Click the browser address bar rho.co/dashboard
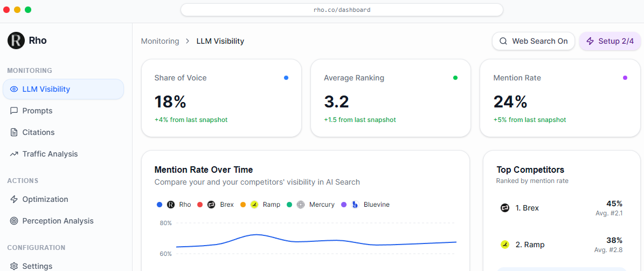The width and height of the screenshot is (644, 271). tap(342, 10)
